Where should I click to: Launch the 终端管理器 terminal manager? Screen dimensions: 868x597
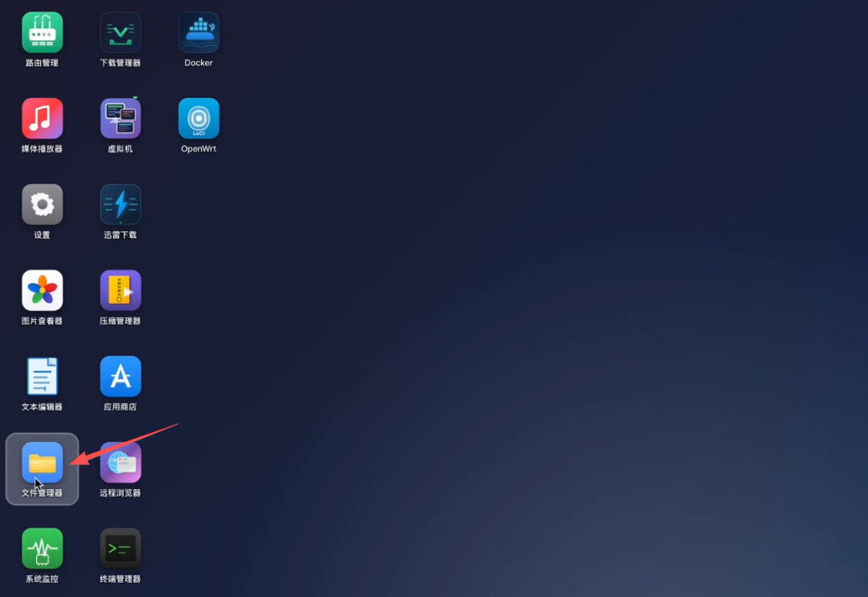pyautogui.click(x=121, y=549)
